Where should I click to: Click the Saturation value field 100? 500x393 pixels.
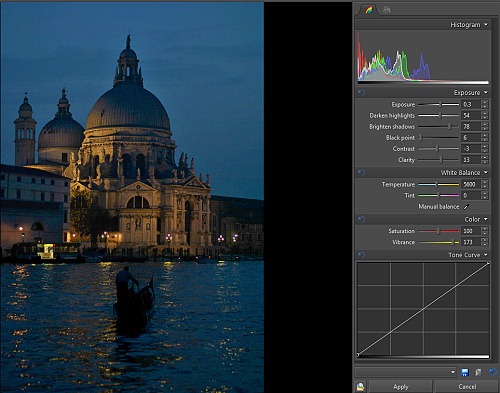[471, 231]
